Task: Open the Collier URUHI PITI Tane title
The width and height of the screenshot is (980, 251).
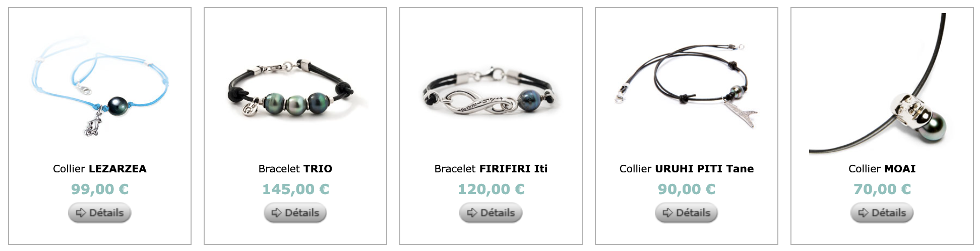Action: [x=687, y=169]
